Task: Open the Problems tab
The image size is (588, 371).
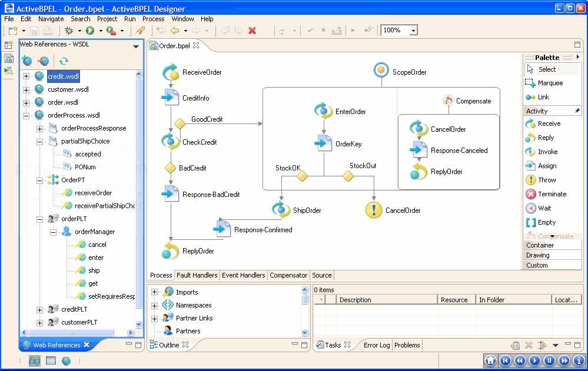Action: tap(407, 345)
